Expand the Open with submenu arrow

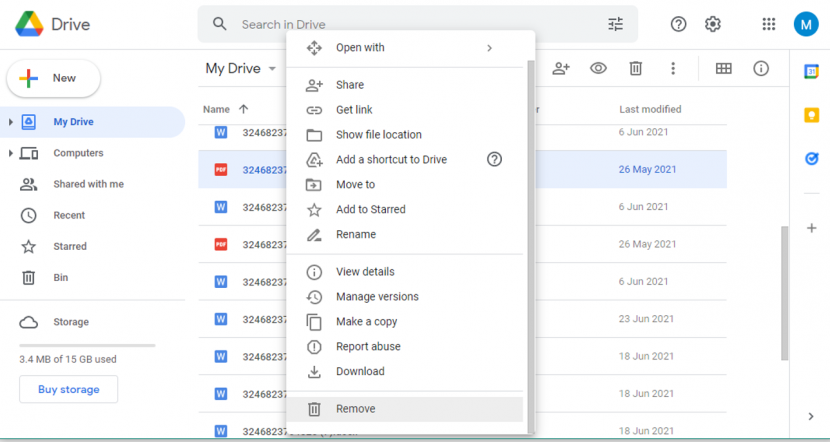(x=490, y=48)
